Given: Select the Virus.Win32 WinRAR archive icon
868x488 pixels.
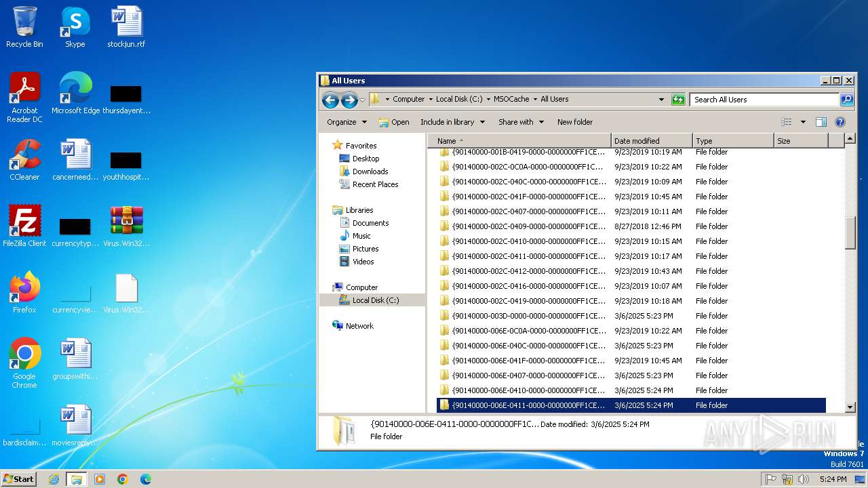Looking at the screenshot, I should pos(126,226).
